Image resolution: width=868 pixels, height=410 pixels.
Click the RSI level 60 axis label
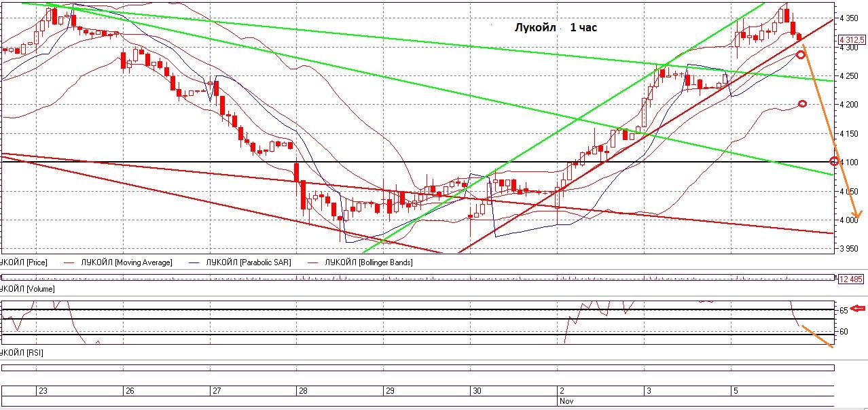(x=844, y=332)
